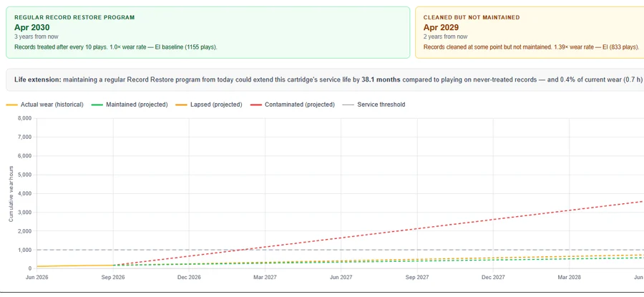Viewport: 644px width, 297px height.
Task: Click the green Maintained legend swatch
Action: (x=97, y=104)
